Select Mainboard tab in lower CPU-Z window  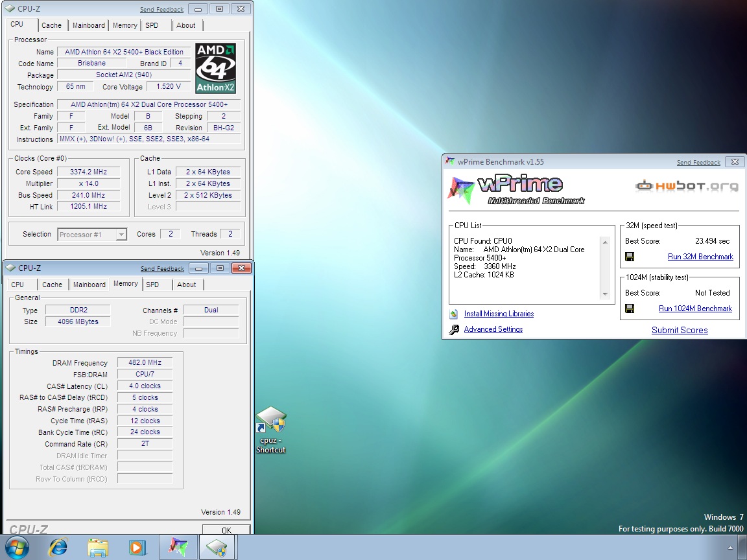pos(89,285)
